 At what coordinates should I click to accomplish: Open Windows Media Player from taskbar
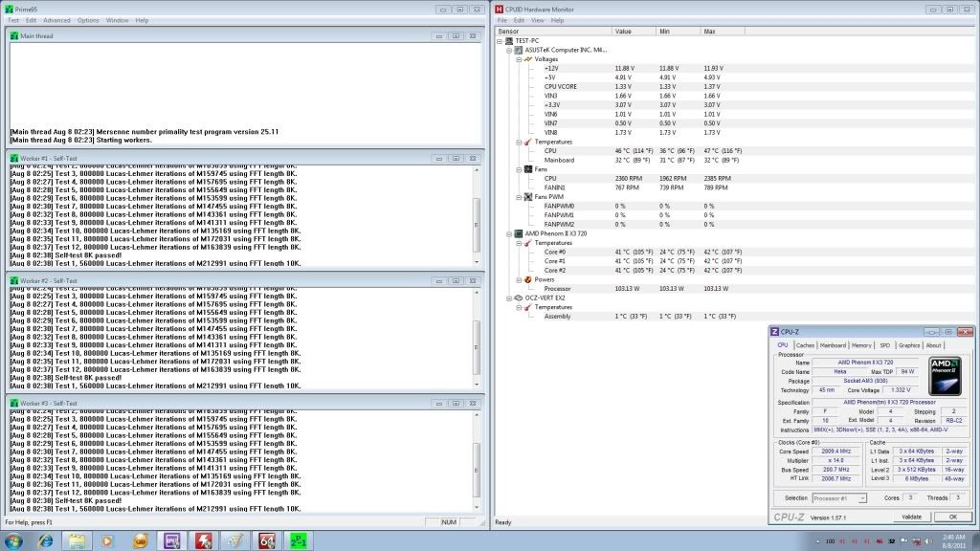pyautogui.click(x=107, y=541)
